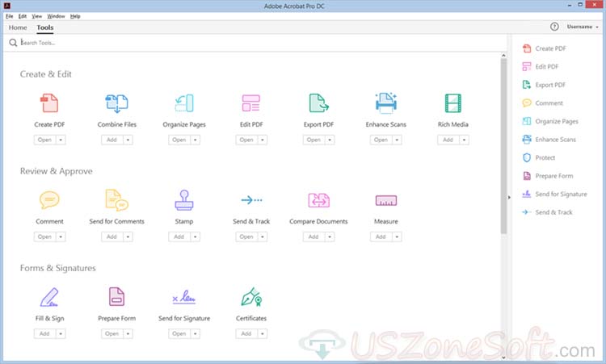Screen dimensions: 606x364
Task: Click Comment shortcut in right pane
Action: (543, 103)
